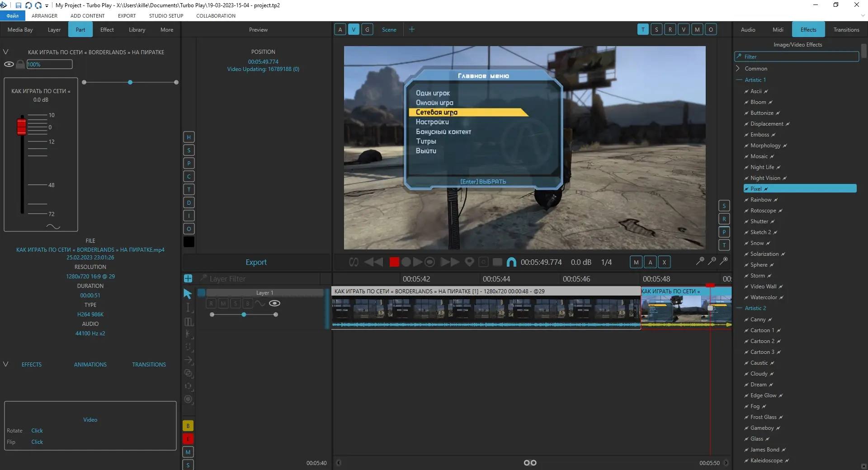Click the zoom in magnifier icon
Viewport: 868px width, 470px height.
point(700,261)
